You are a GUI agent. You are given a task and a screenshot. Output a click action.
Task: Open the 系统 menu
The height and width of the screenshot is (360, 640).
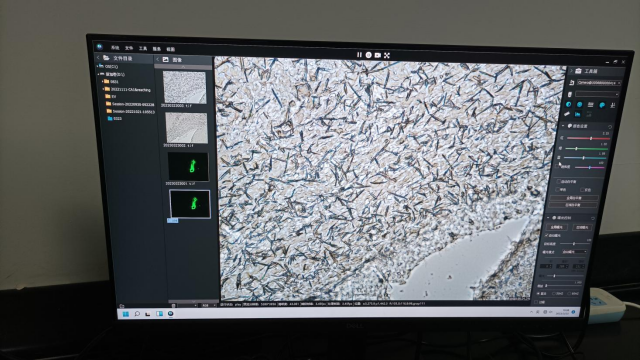tap(115, 48)
